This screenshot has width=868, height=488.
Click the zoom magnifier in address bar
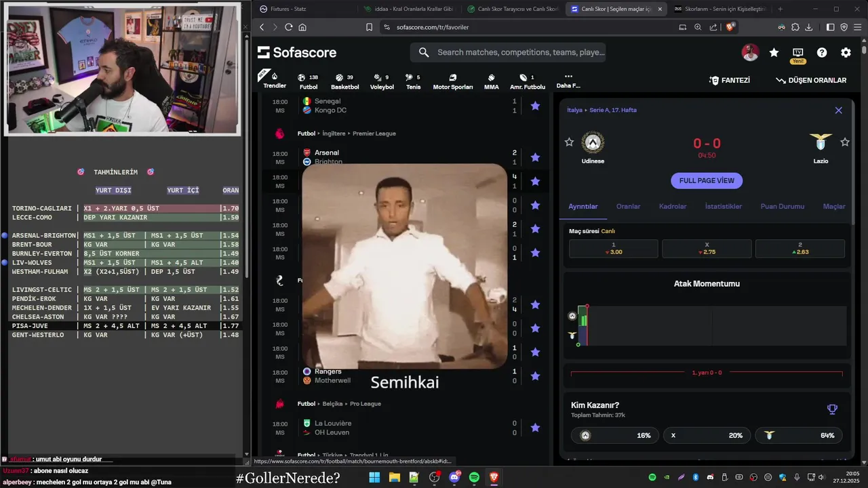tap(698, 27)
